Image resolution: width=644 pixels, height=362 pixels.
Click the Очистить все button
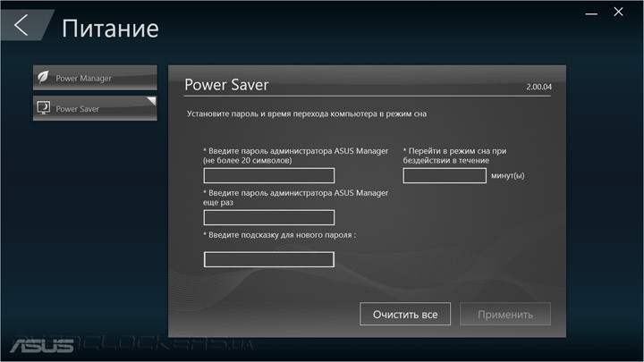coord(405,314)
